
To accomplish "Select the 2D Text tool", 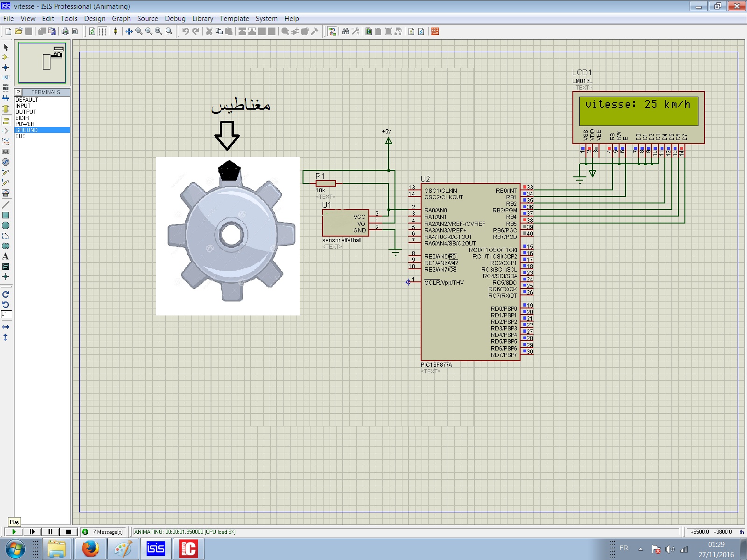I will coord(6,256).
